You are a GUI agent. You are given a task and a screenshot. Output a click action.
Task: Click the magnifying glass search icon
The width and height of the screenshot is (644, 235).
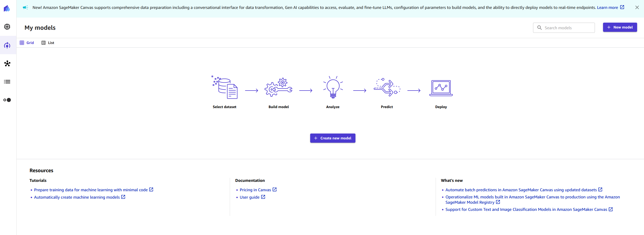[x=539, y=27]
